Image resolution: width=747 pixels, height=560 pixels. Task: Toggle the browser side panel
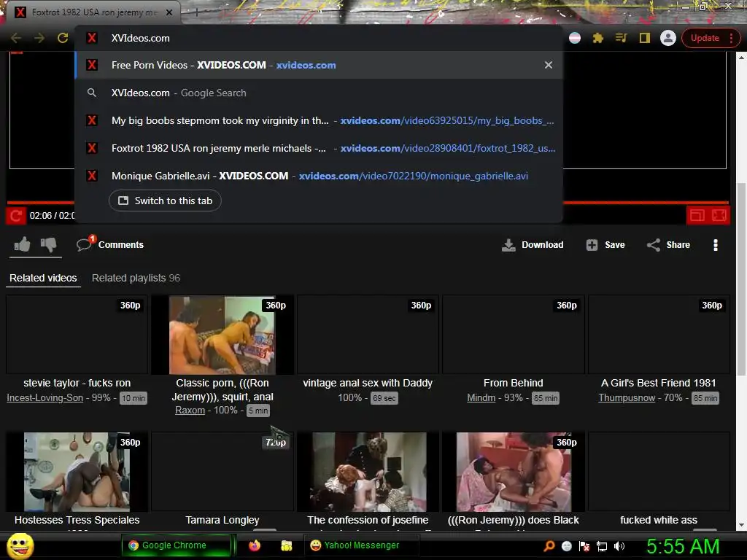coord(645,38)
